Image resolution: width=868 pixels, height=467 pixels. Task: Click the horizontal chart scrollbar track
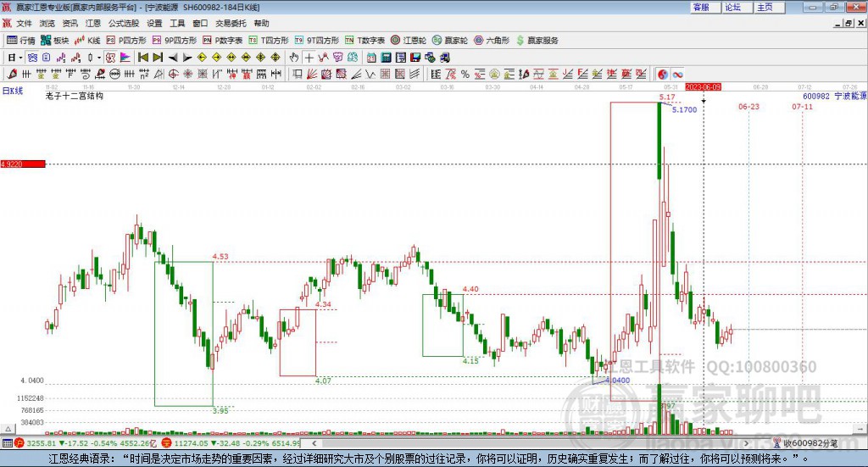coord(531,443)
